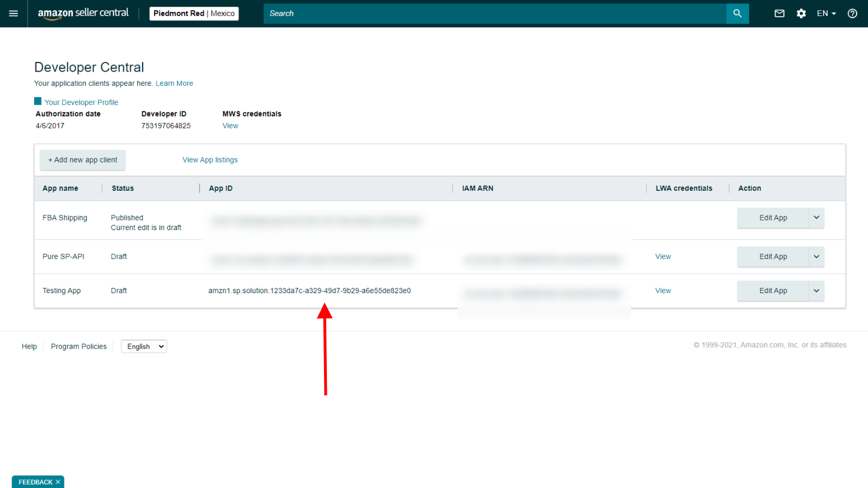Image resolution: width=868 pixels, height=488 pixels.
Task: Focus the Search input field
Action: (495, 14)
